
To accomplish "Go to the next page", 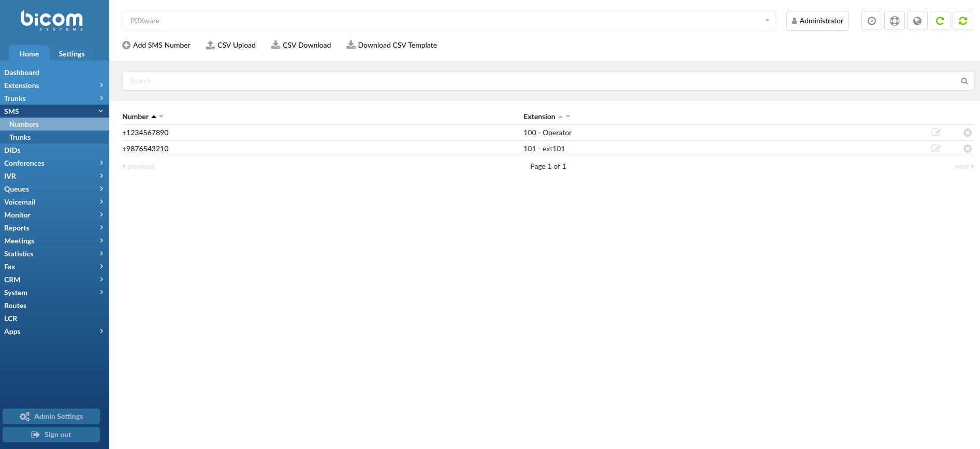I will pyautogui.click(x=964, y=166).
